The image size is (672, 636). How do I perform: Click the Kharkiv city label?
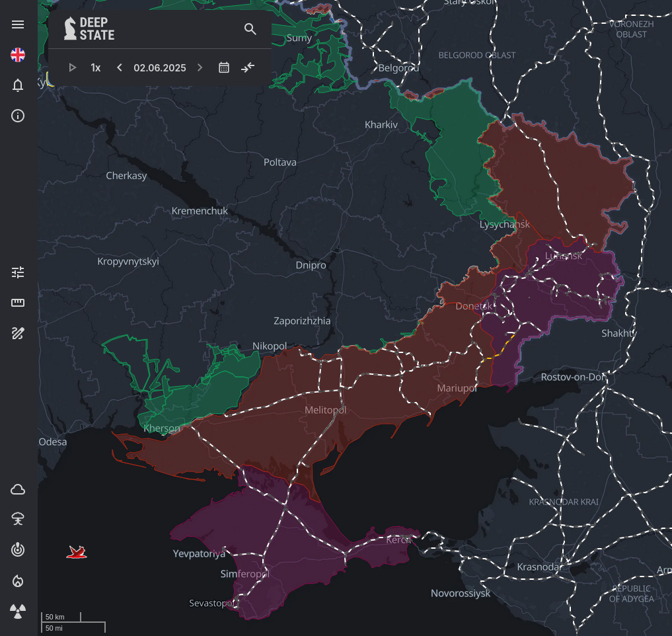click(x=381, y=125)
